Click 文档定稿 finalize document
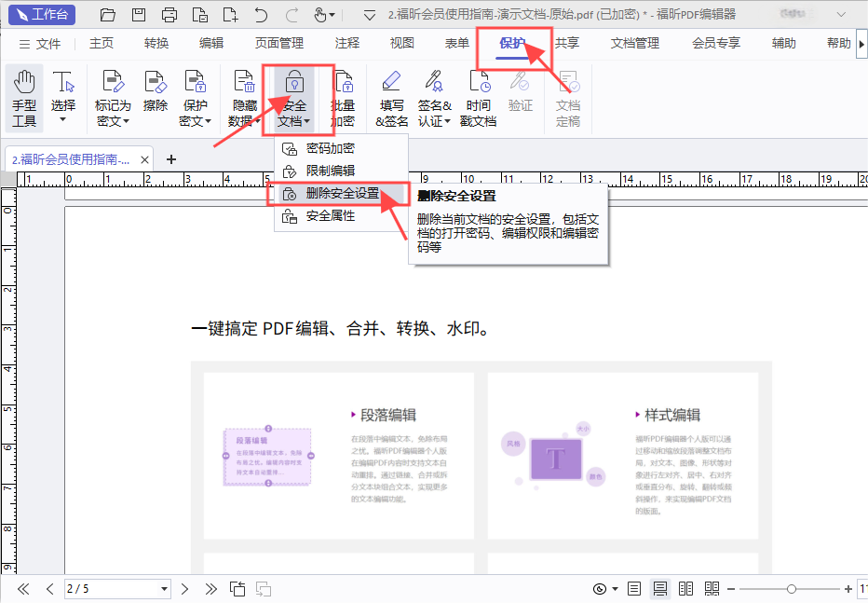Screen dimensions: 868x603 pos(568,99)
